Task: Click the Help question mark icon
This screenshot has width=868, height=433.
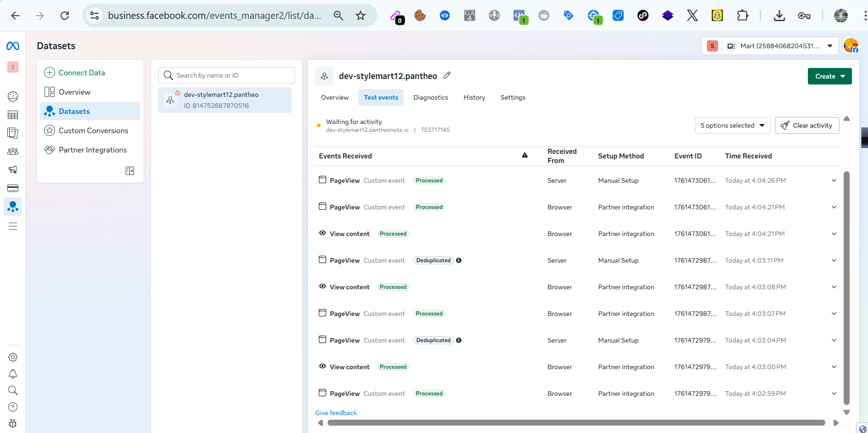Action: click(x=13, y=407)
